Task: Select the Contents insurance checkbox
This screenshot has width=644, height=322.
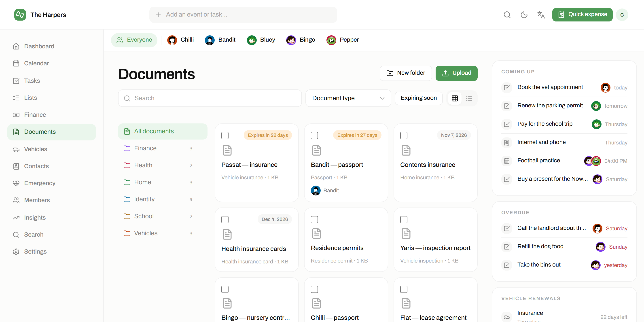Action: point(403,136)
